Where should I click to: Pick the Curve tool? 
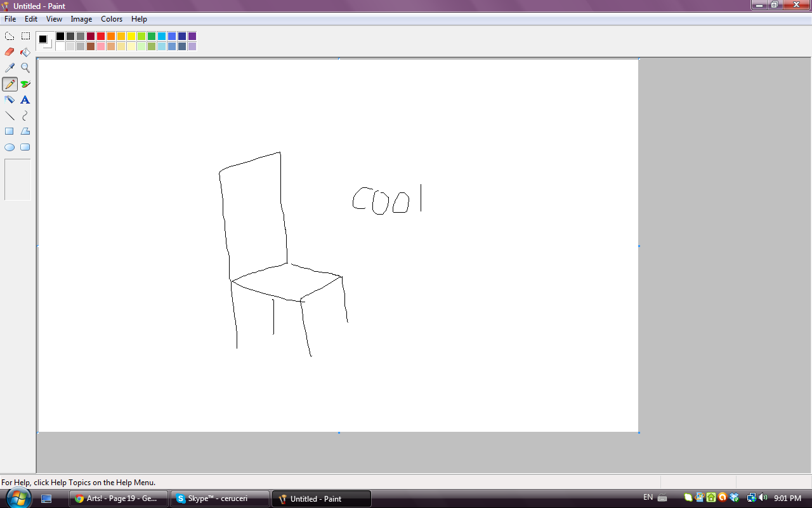click(25, 116)
